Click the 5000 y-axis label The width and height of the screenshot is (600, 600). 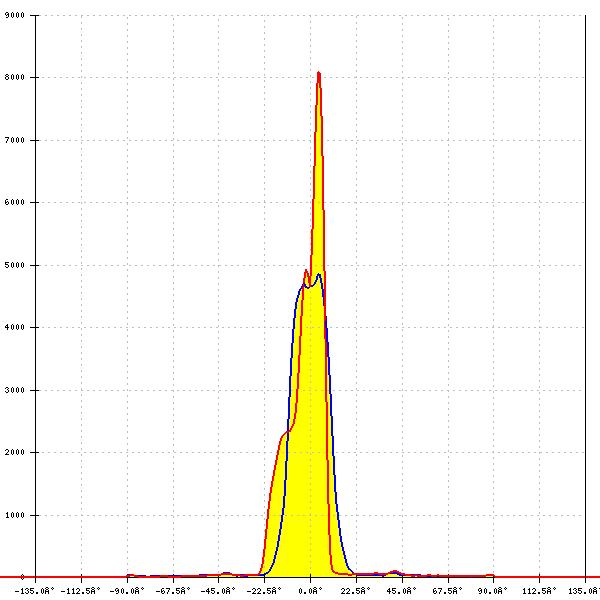pos(15,265)
